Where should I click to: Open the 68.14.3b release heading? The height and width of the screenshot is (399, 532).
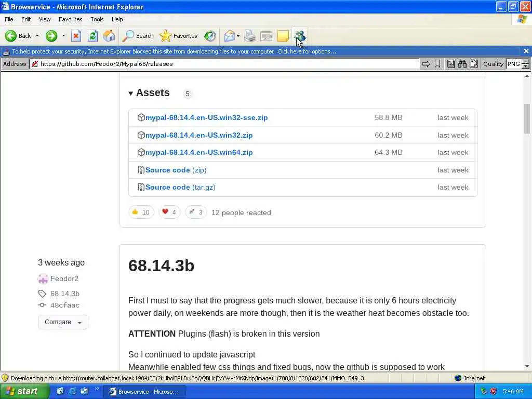pyautogui.click(x=161, y=265)
